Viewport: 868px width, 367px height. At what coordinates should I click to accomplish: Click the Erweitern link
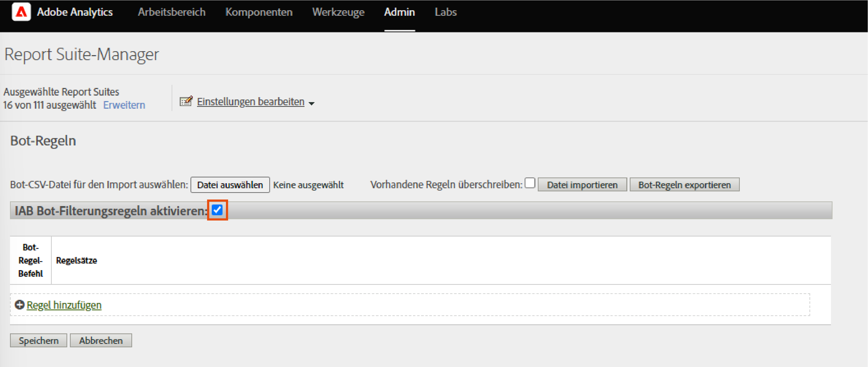(x=124, y=105)
